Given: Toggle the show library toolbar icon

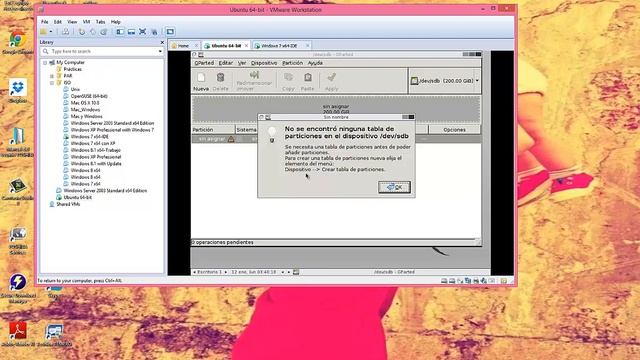Looking at the screenshot, I should (x=120, y=32).
